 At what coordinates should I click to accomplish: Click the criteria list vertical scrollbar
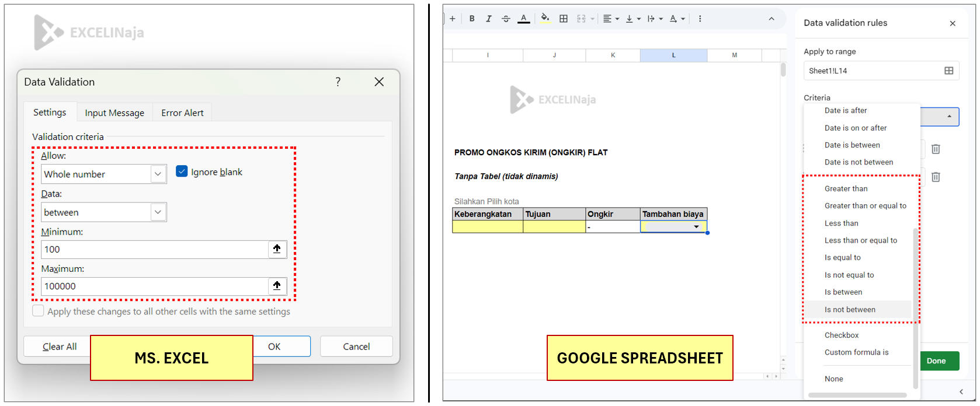915,308
